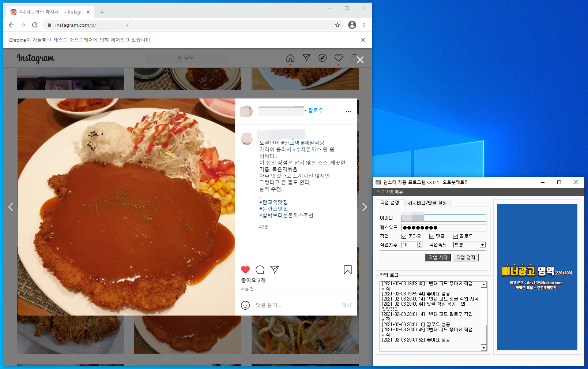Go back in the Chrome browser
The height and width of the screenshot is (369, 588).
pyautogui.click(x=11, y=25)
